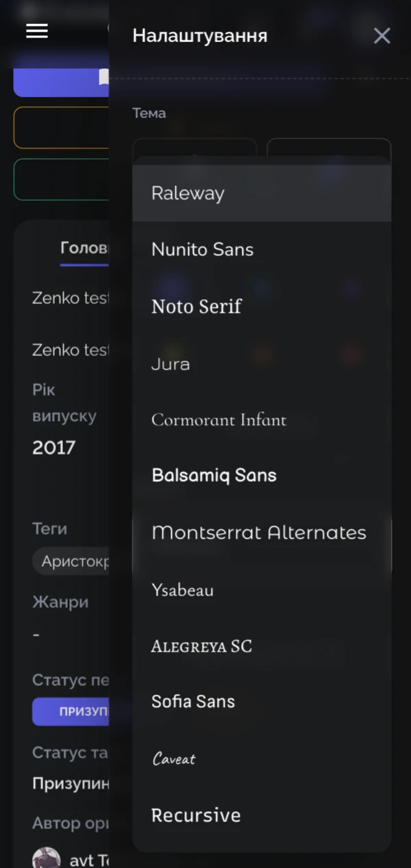This screenshot has height=868, width=411.
Task: Choose Cormorant Infant font
Action: pyautogui.click(x=261, y=420)
